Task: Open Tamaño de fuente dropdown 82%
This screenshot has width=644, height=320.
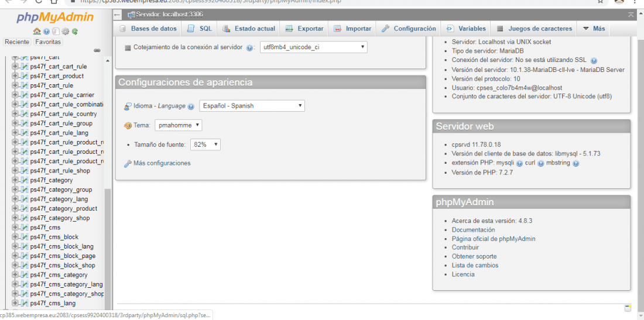Action: point(205,144)
